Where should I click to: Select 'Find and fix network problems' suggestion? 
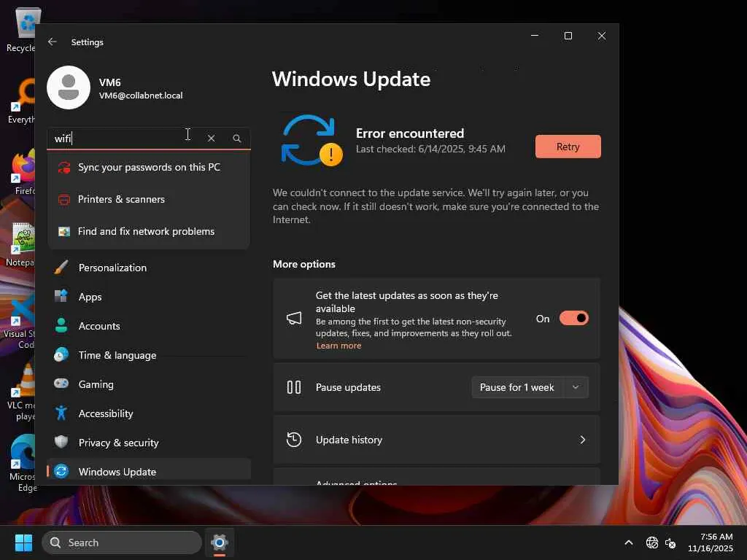(149, 231)
